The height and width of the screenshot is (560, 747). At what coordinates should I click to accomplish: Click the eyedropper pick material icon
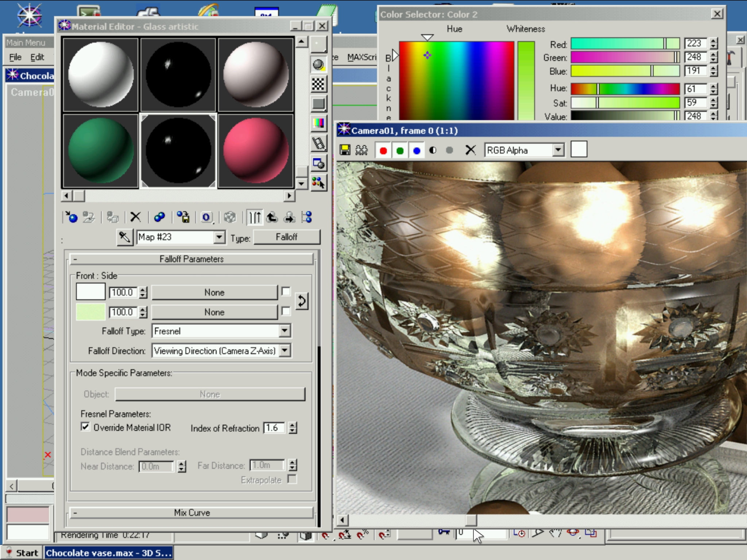(124, 237)
